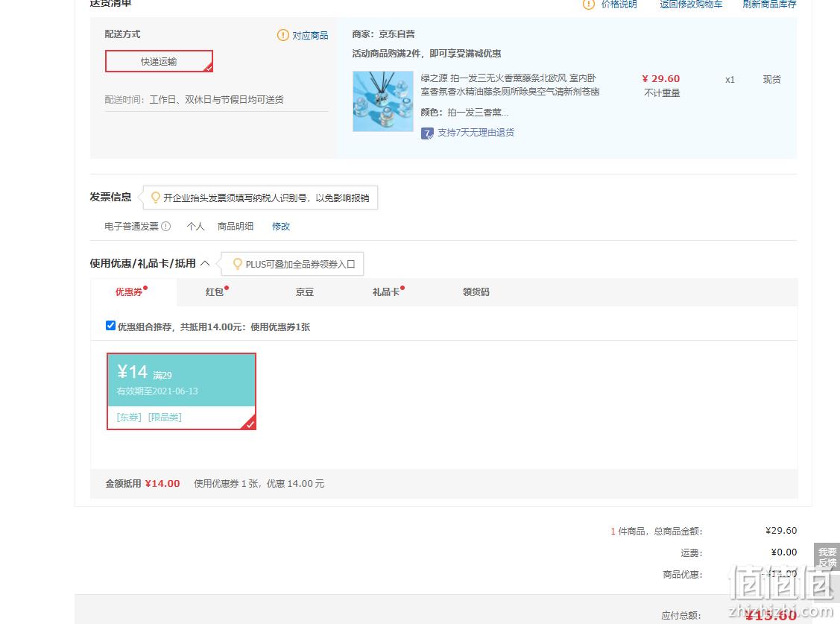Click the lightbulb icon in invoice tip

pos(155,198)
